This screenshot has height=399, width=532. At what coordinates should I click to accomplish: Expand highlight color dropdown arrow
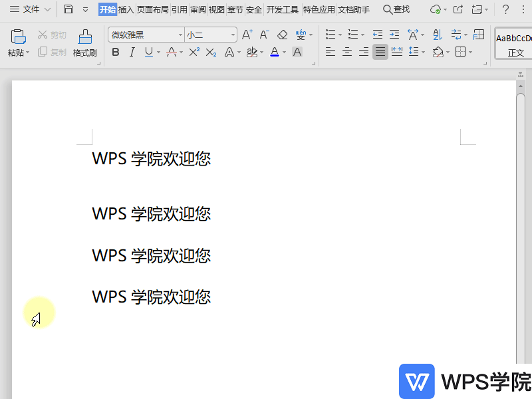(261, 53)
